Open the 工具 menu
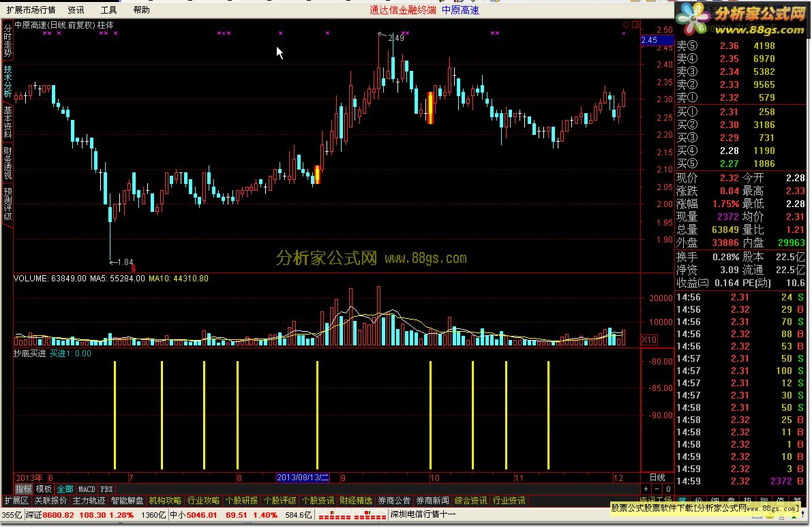Image resolution: width=812 pixels, height=528 pixels. tap(109, 10)
